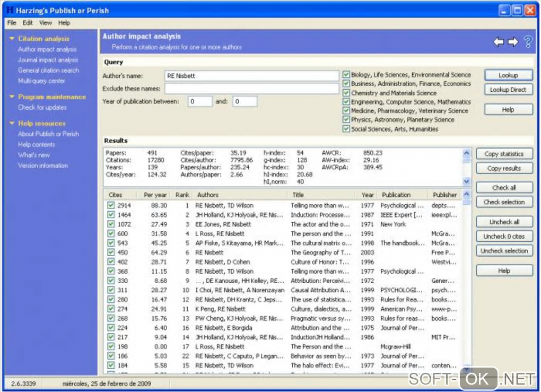Image resolution: width=541 pixels, height=392 pixels.
Task: Collapse the Program maintenance section
Action: (x=12, y=97)
